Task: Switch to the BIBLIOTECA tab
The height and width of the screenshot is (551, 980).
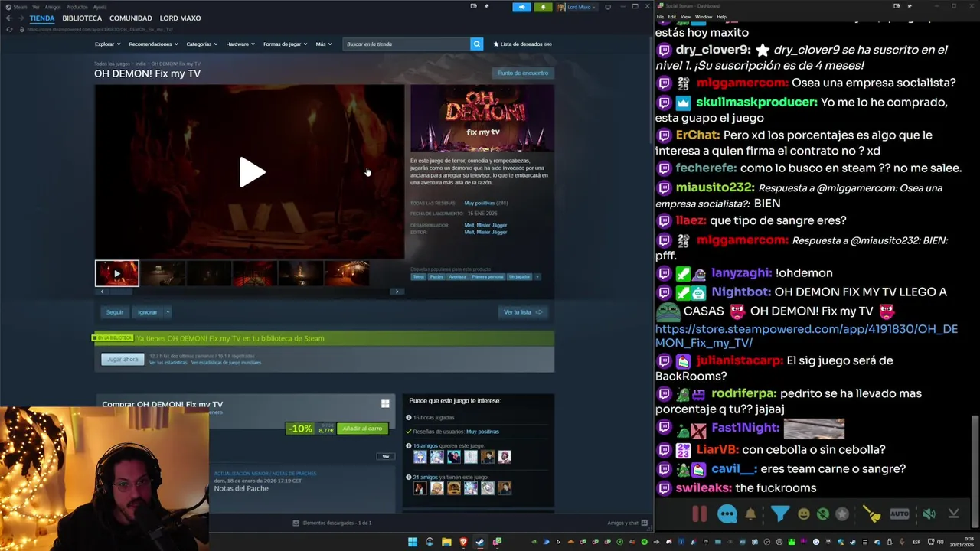Action: tap(82, 18)
